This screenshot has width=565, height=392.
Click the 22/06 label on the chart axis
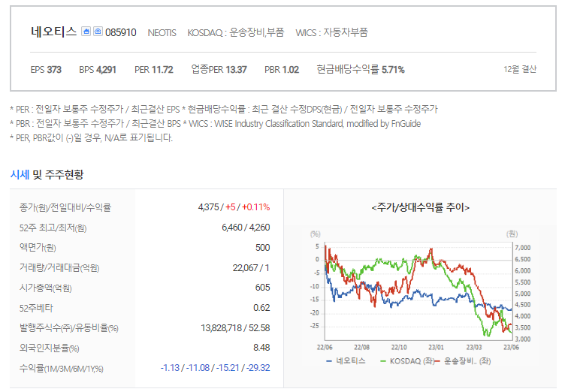click(325, 348)
